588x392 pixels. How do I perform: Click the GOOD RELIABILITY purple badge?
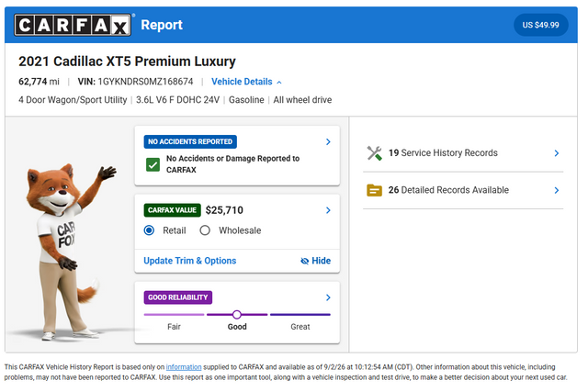178,297
